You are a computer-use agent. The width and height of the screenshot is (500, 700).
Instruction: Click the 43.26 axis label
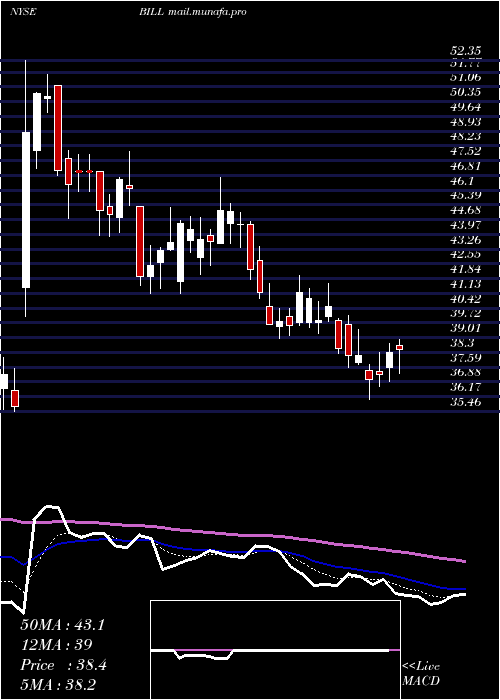click(465, 240)
